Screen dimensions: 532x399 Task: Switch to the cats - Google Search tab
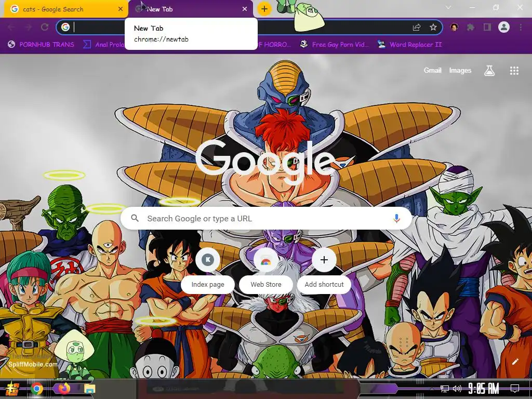[x=65, y=9]
